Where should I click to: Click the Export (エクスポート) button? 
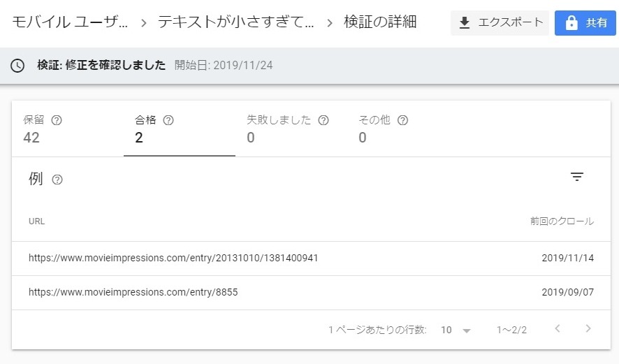[500, 23]
